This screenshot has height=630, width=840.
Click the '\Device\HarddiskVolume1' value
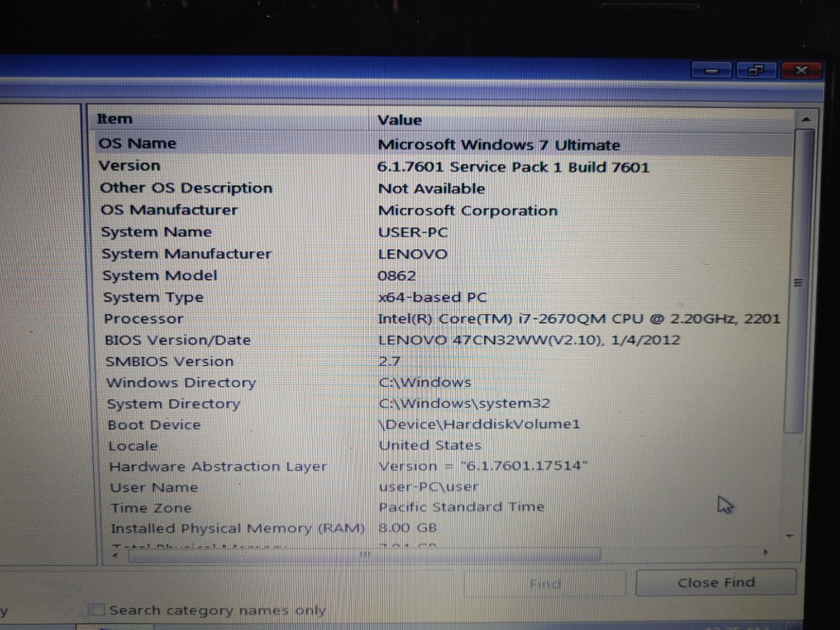pos(479,424)
